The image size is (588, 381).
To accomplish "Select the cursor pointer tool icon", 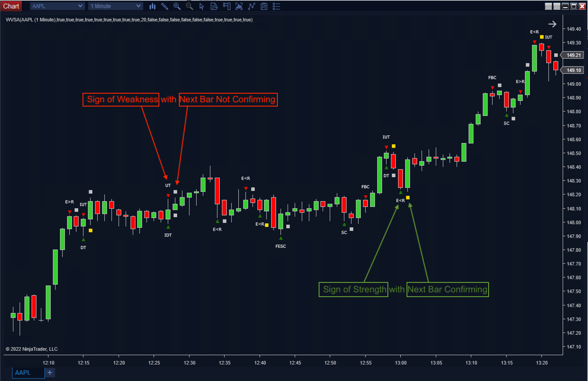I will (x=202, y=6).
